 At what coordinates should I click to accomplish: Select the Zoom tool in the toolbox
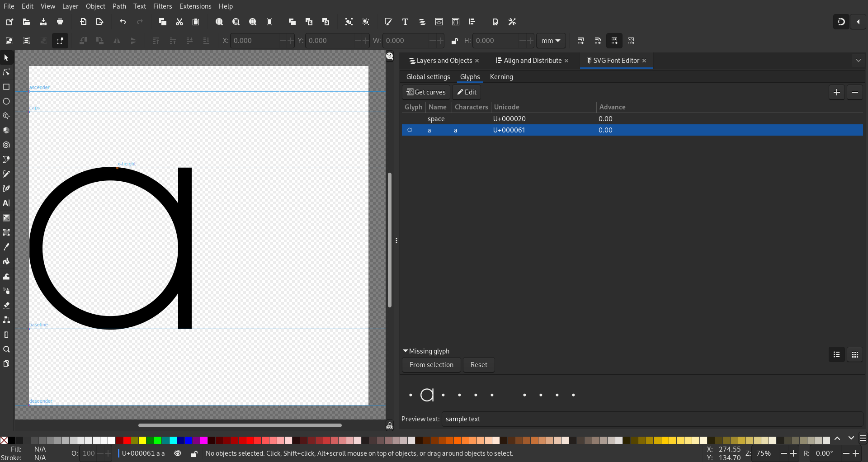coord(6,349)
